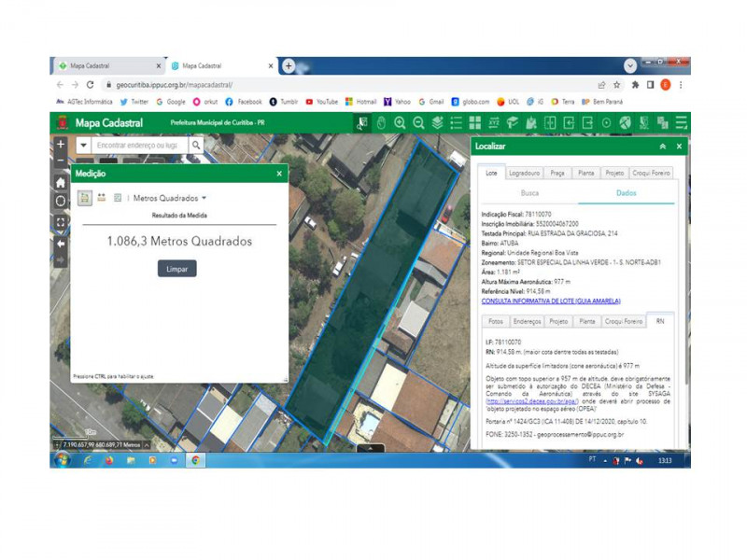Screen dimensions: 747x560
Task: Open the Croqui Foreiro tab at top
Action: tap(651, 173)
